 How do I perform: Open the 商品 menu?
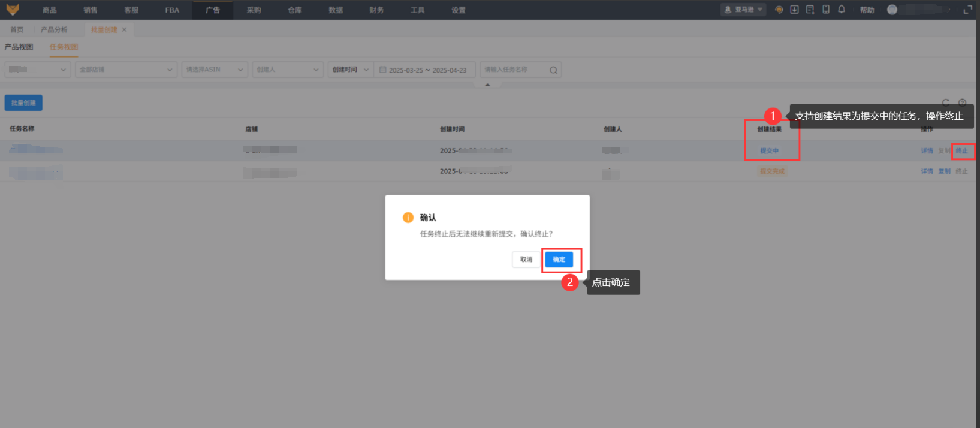tap(50, 10)
